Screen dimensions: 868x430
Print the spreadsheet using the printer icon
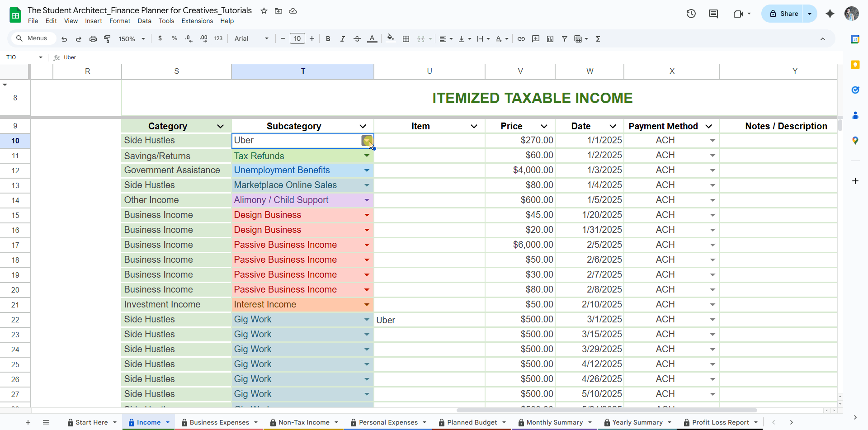[93, 39]
